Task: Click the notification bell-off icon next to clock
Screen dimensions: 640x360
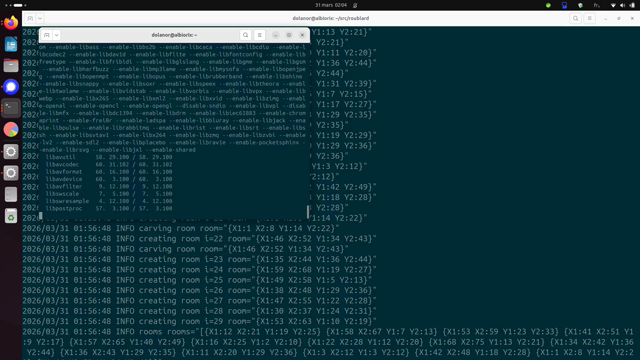Action: pyautogui.click(x=355, y=5)
